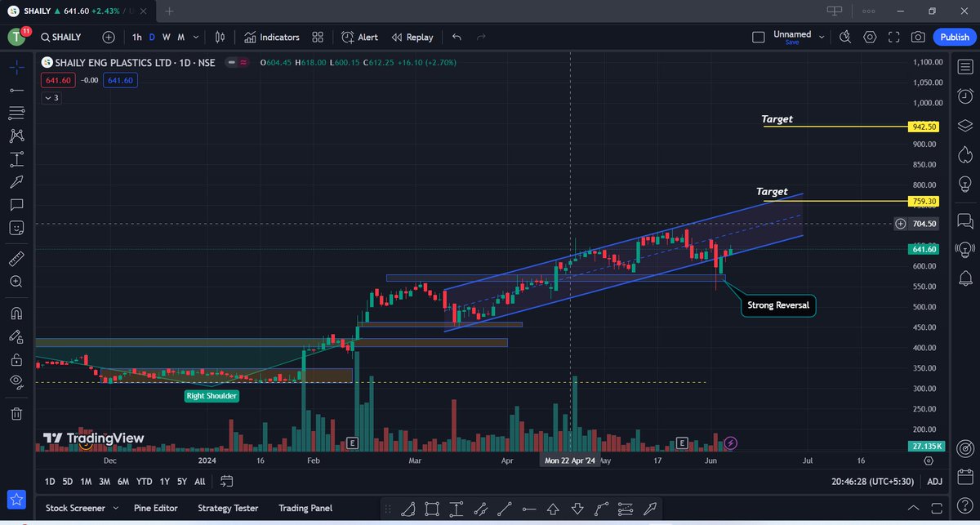Select the ruler measure tool
This screenshot has width=980, height=525.
[x=16, y=259]
